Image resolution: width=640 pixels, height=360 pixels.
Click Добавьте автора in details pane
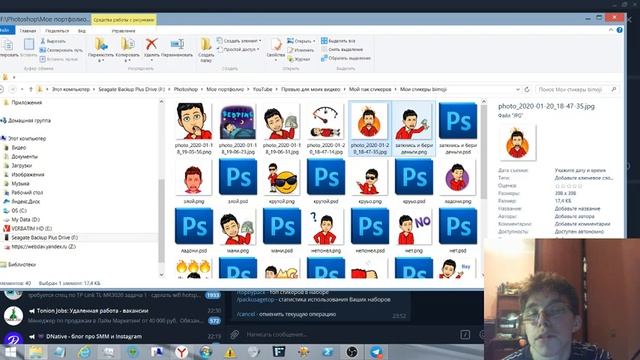pos(574,216)
